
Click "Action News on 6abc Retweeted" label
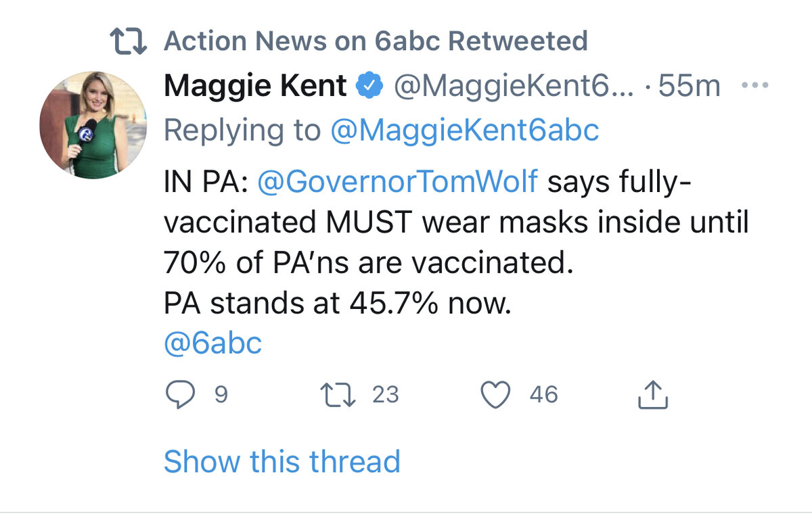tap(376, 42)
